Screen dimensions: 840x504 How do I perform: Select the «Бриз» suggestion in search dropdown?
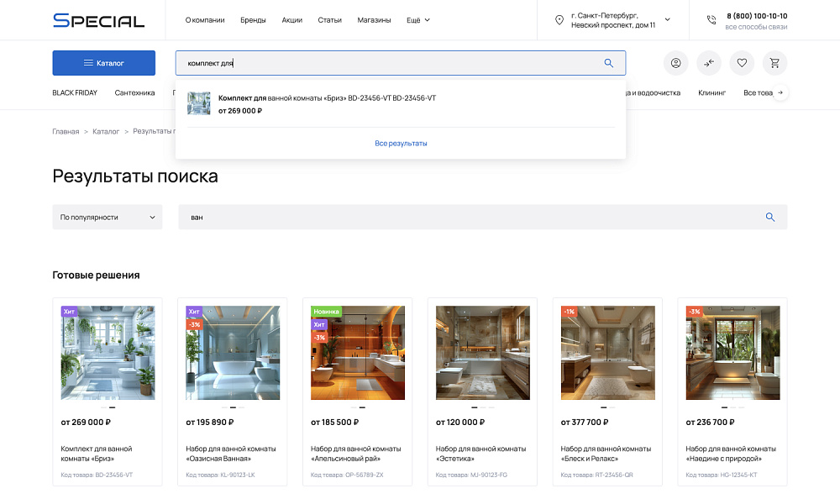coord(327,98)
